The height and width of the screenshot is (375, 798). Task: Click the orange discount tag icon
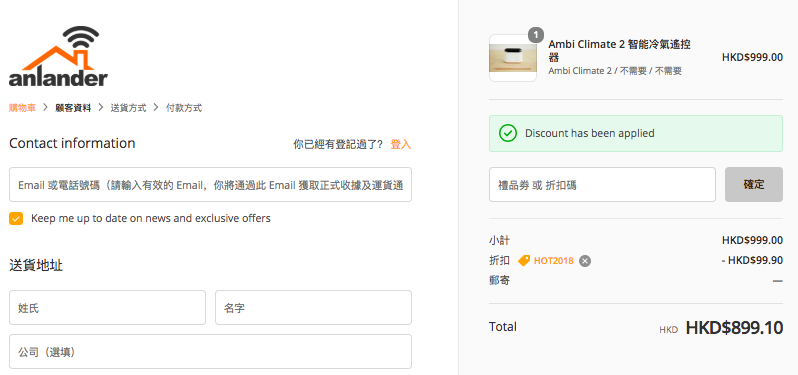pos(524,261)
